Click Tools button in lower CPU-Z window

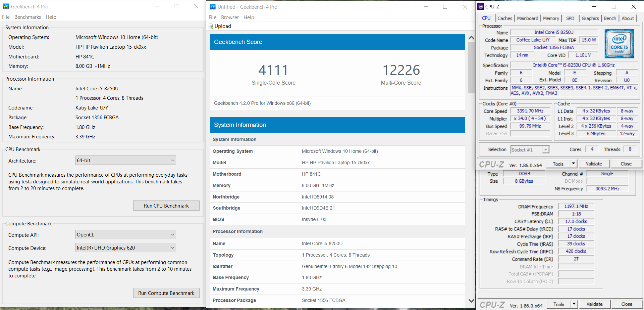(559, 304)
